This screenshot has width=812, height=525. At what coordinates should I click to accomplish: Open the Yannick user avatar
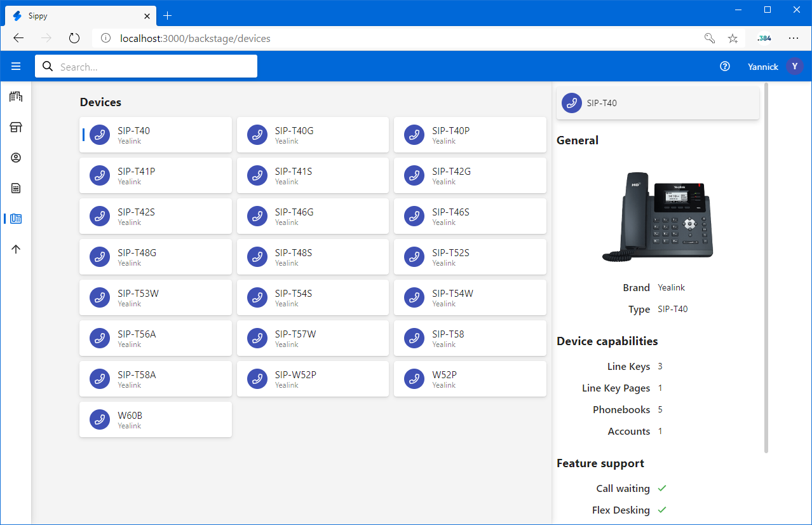795,66
